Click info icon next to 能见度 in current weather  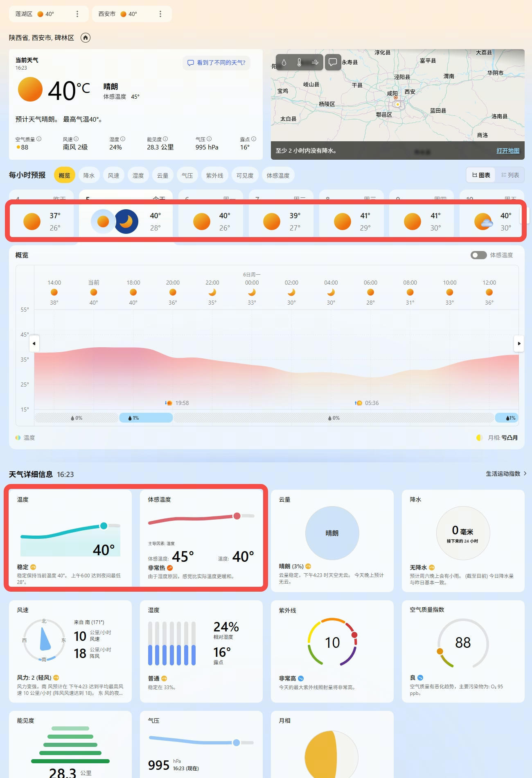pyautogui.click(x=165, y=139)
